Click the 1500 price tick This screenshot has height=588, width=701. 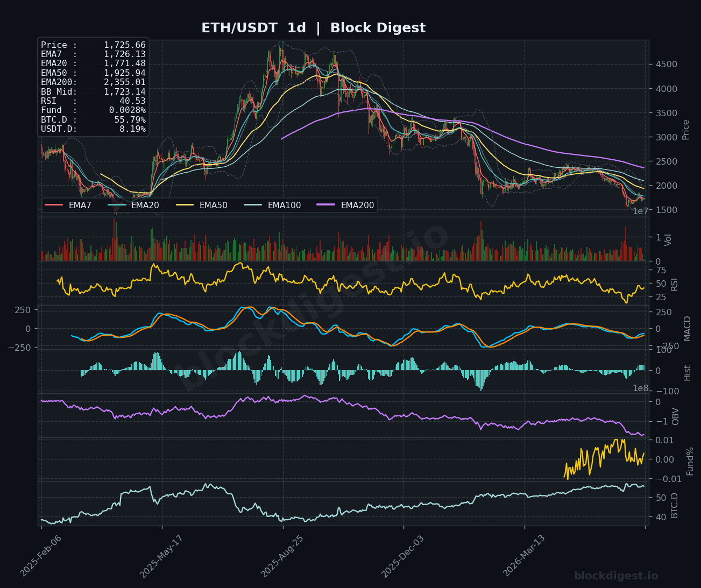(x=667, y=210)
